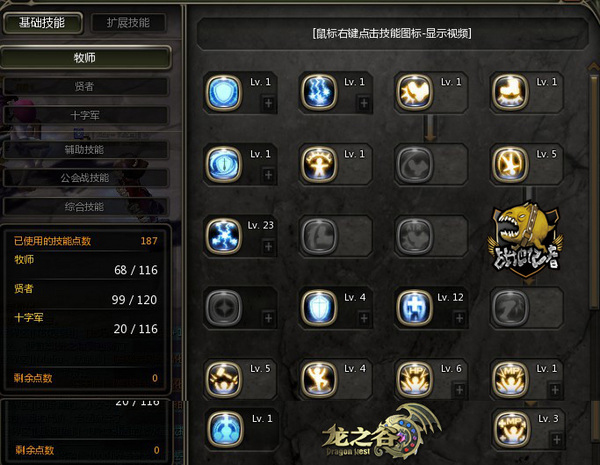This screenshot has height=465, width=600.
Task: Click the blue eye skill icon
Action: (x=224, y=165)
